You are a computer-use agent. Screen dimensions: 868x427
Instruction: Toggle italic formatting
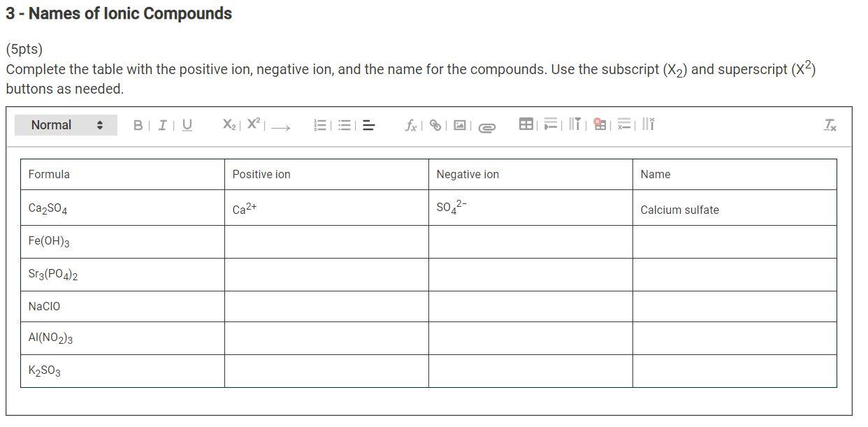point(161,124)
